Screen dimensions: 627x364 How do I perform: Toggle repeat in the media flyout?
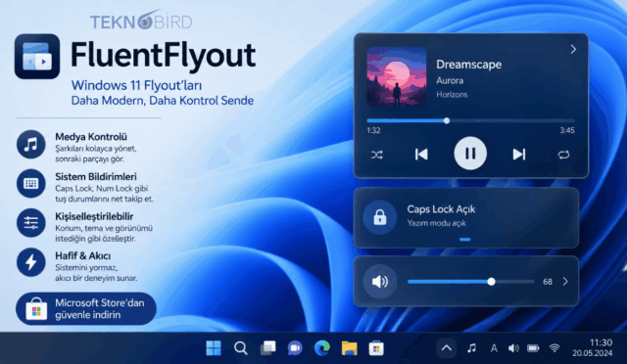click(564, 155)
